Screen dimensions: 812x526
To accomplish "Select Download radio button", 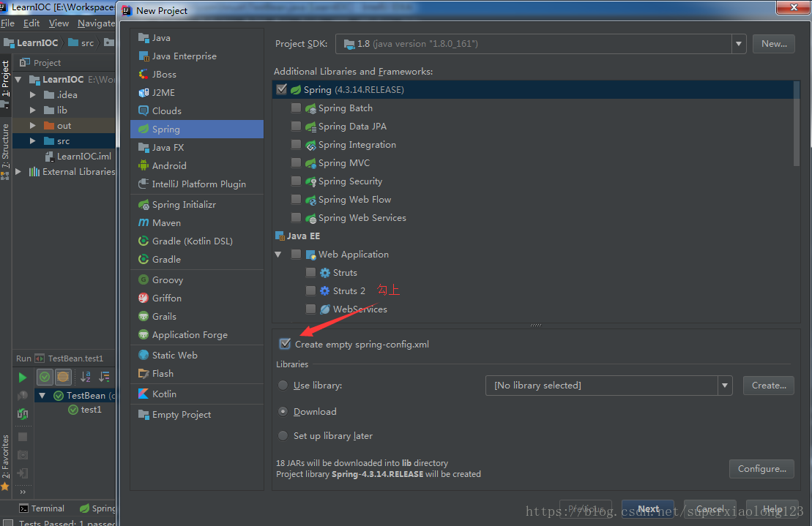I will click(x=283, y=412).
